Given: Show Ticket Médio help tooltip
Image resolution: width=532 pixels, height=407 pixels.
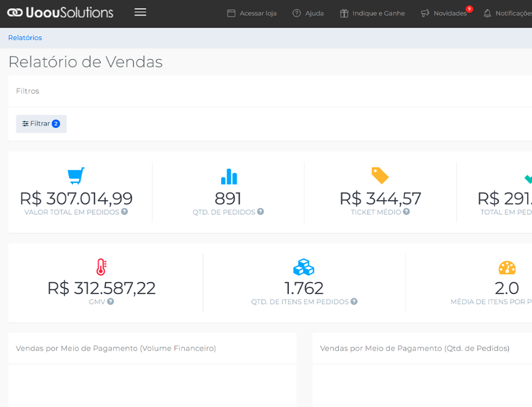Looking at the screenshot, I should tap(406, 212).
